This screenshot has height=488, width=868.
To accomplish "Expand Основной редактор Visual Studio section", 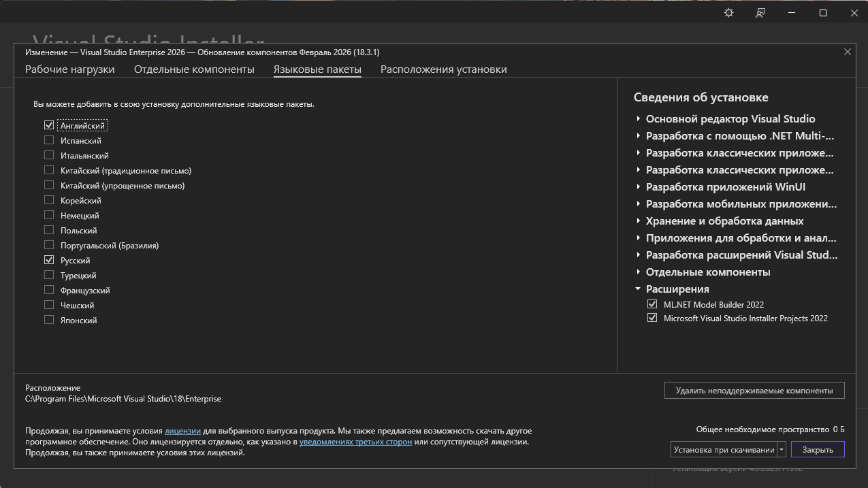I will (x=639, y=118).
